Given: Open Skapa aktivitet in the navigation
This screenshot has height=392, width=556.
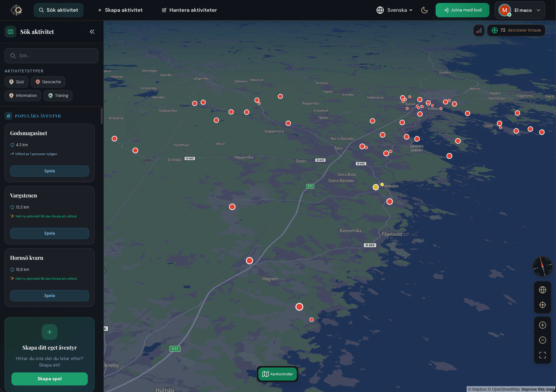Looking at the screenshot, I should click(x=120, y=10).
